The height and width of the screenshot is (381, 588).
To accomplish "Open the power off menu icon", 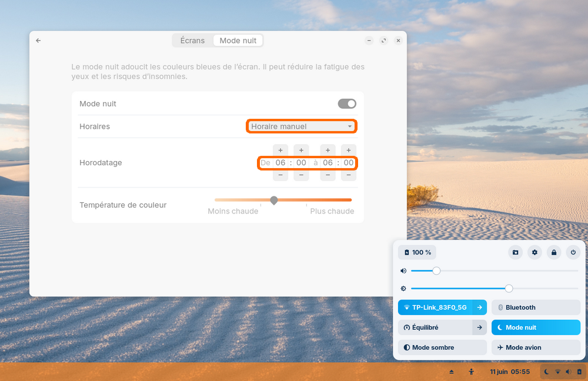I will click(x=573, y=252).
